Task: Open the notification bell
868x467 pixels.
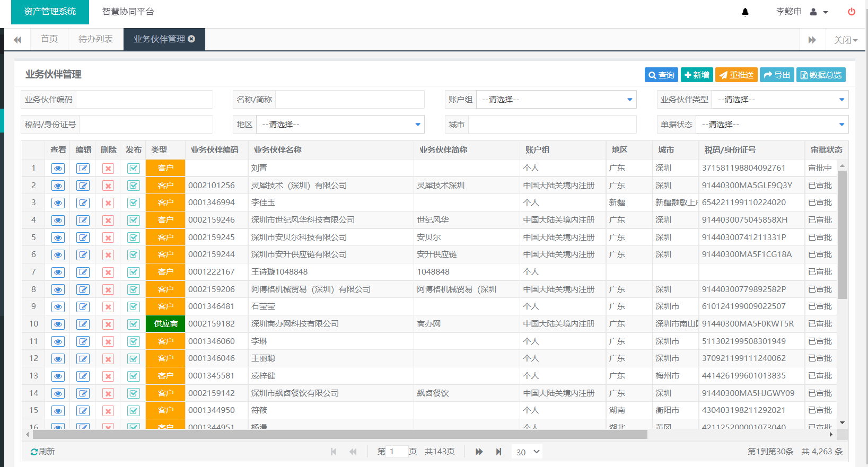Action: (745, 12)
